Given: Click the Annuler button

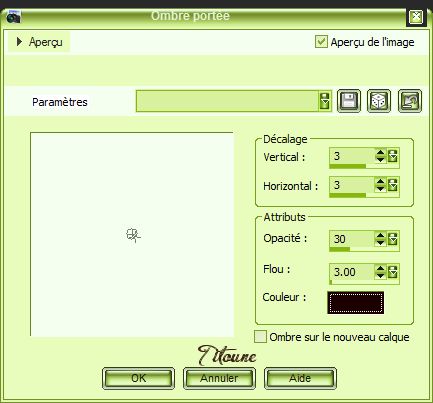Looking at the screenshot, I should click(219, 378).
